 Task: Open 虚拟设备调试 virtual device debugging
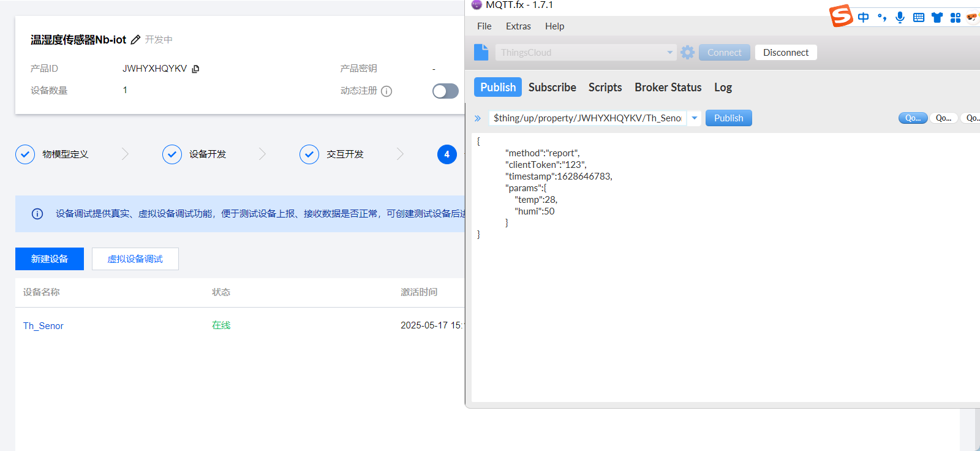click(135, 259)
